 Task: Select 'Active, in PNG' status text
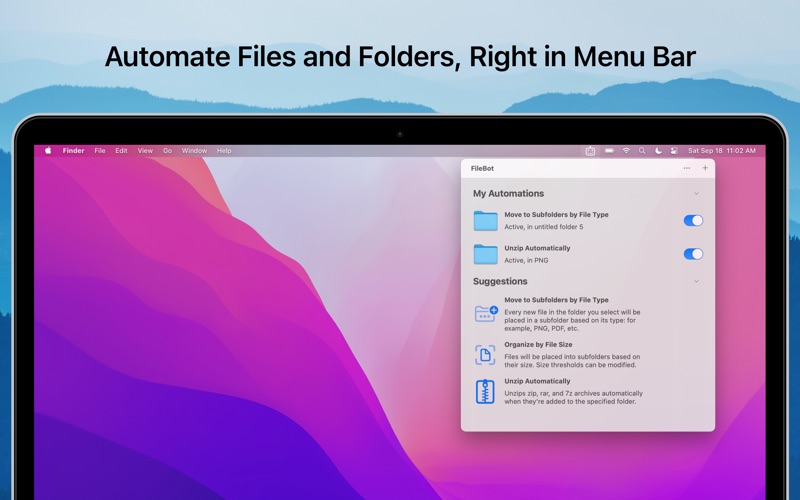point(526,260)
